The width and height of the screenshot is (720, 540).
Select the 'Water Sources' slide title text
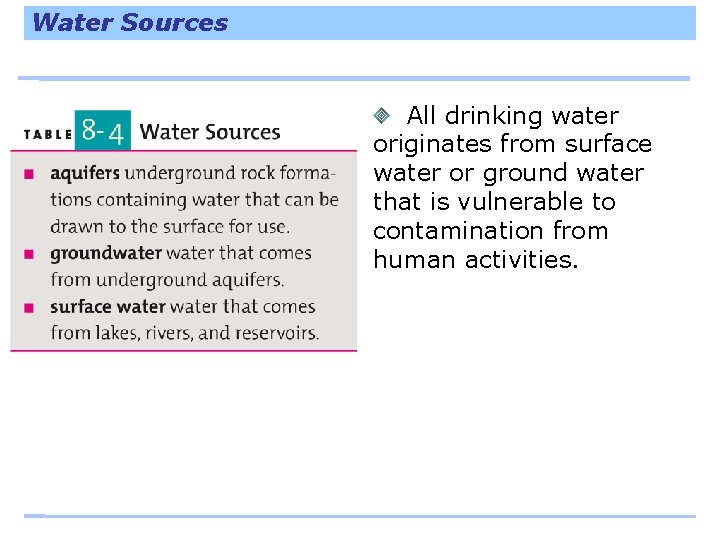tap(130, 22)
